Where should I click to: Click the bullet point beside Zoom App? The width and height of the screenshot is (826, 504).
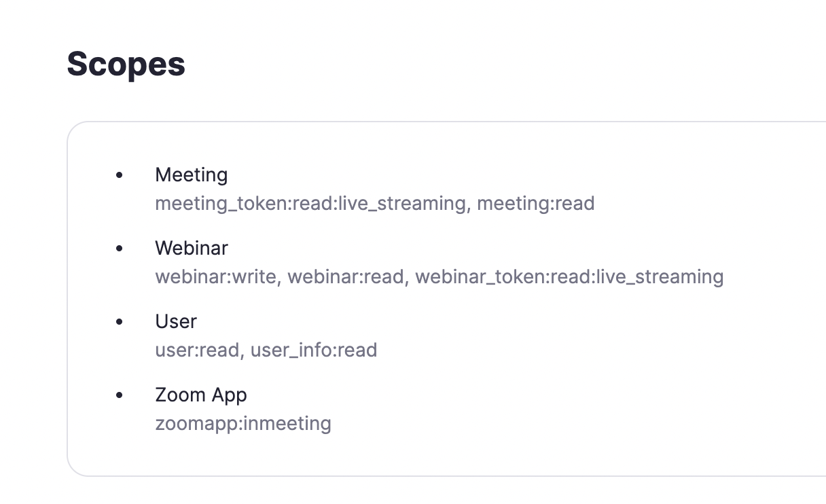coord(120,395)
